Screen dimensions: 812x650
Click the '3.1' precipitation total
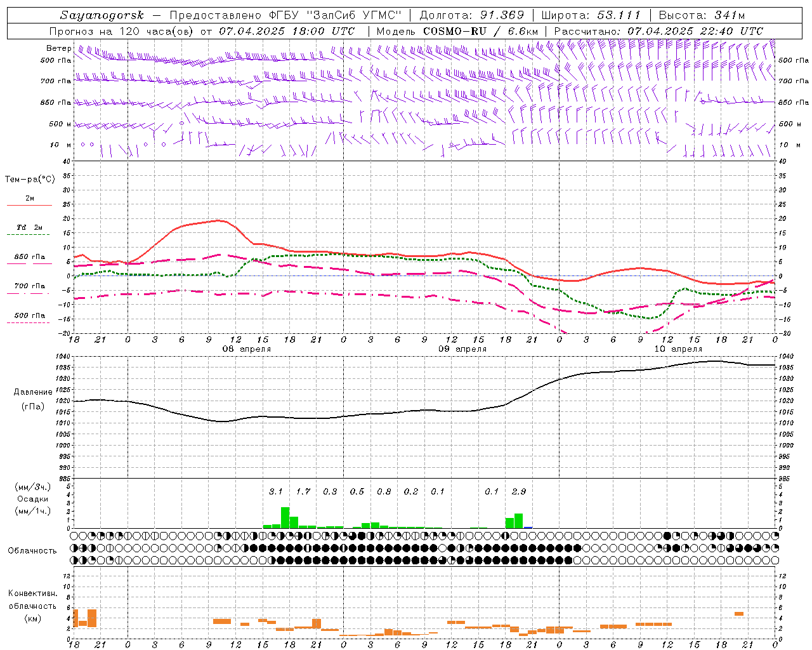click(275, 491)
